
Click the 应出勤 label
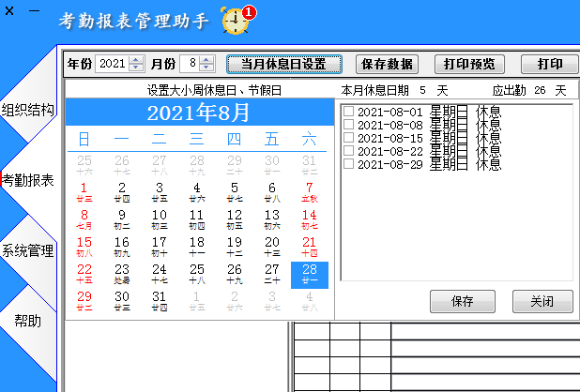[509, 90]
